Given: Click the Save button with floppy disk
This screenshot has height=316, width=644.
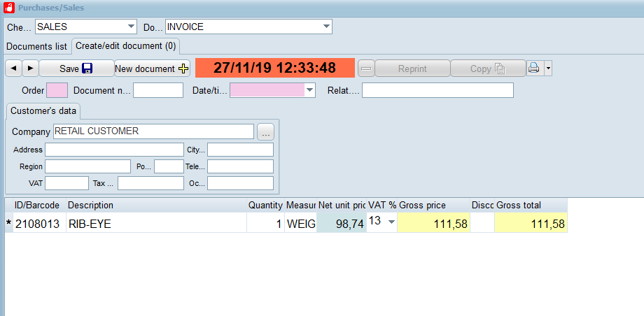Looking at the screenshot, I should coord(76,69).
